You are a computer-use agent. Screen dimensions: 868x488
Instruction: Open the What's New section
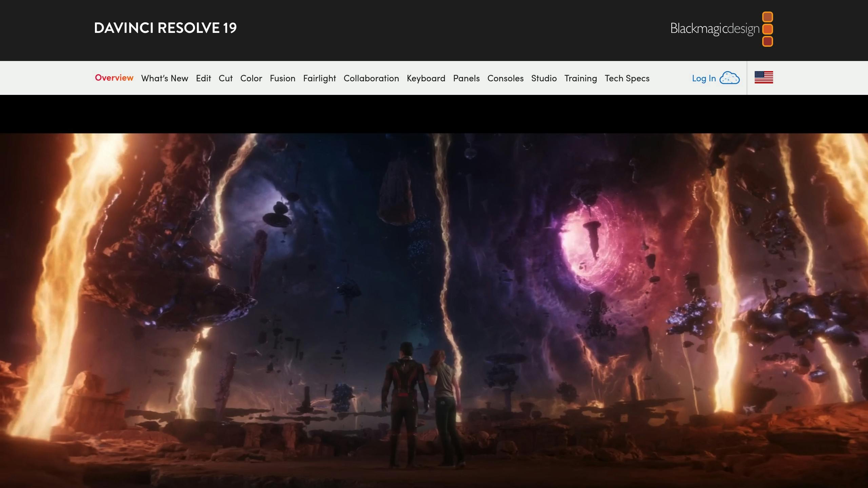point(164,78)
